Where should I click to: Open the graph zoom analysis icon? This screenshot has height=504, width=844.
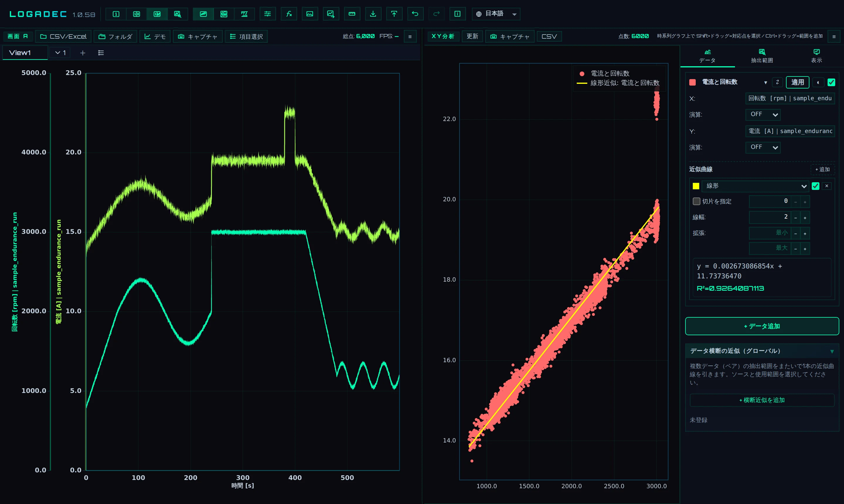click(177, 14)
